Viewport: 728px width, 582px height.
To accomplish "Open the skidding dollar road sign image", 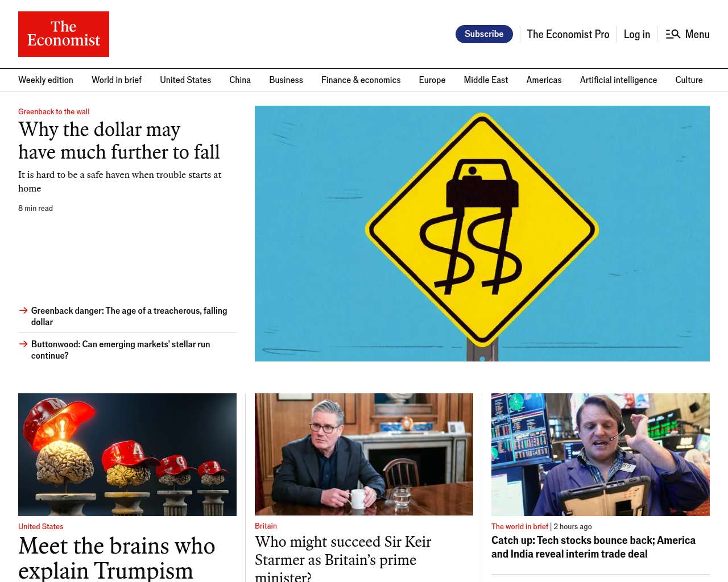I will (x=482, y=234).
